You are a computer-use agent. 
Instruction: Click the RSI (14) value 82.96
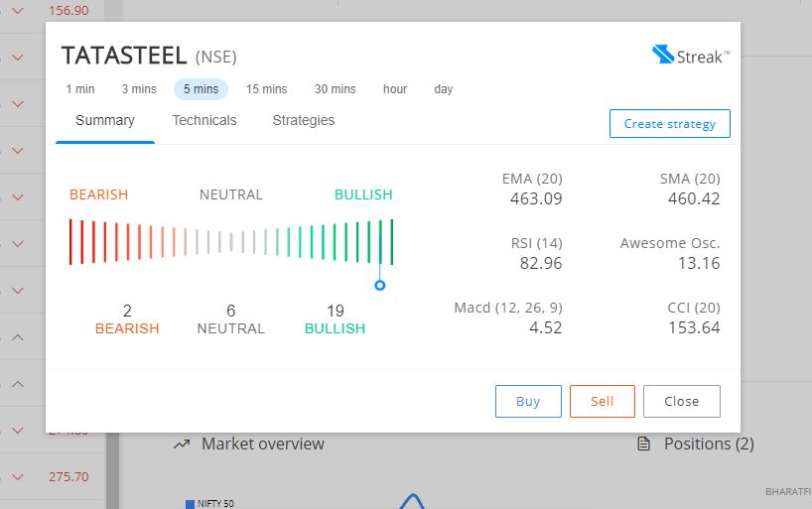pyautogui.click(x=541, y=263)
